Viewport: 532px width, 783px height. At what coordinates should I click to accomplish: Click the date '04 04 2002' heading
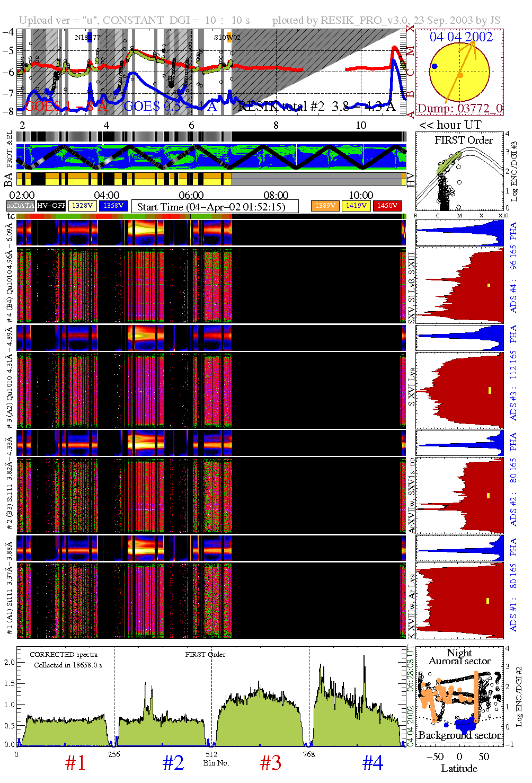pos(460,37)
